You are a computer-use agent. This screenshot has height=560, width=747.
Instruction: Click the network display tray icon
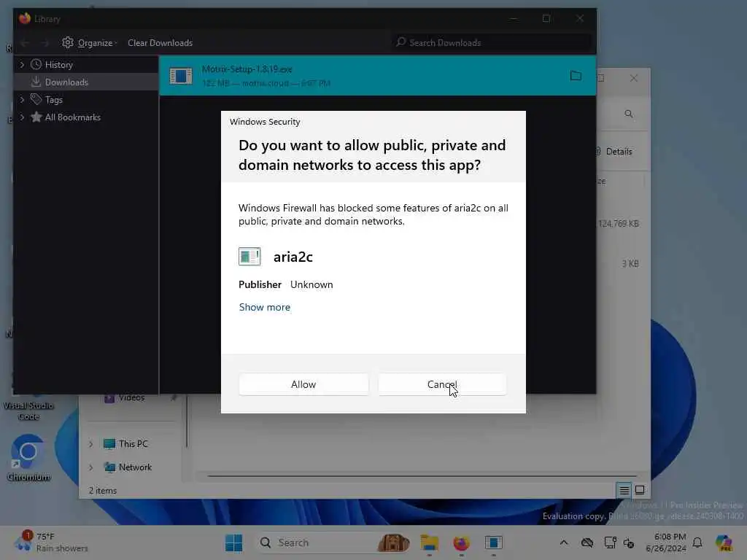click(609, 542)
